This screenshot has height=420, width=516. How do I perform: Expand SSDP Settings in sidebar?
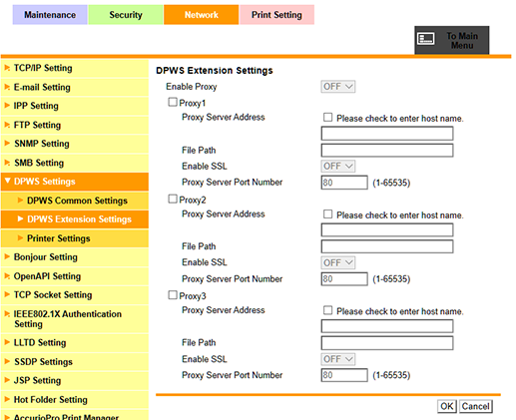(75, 362)
